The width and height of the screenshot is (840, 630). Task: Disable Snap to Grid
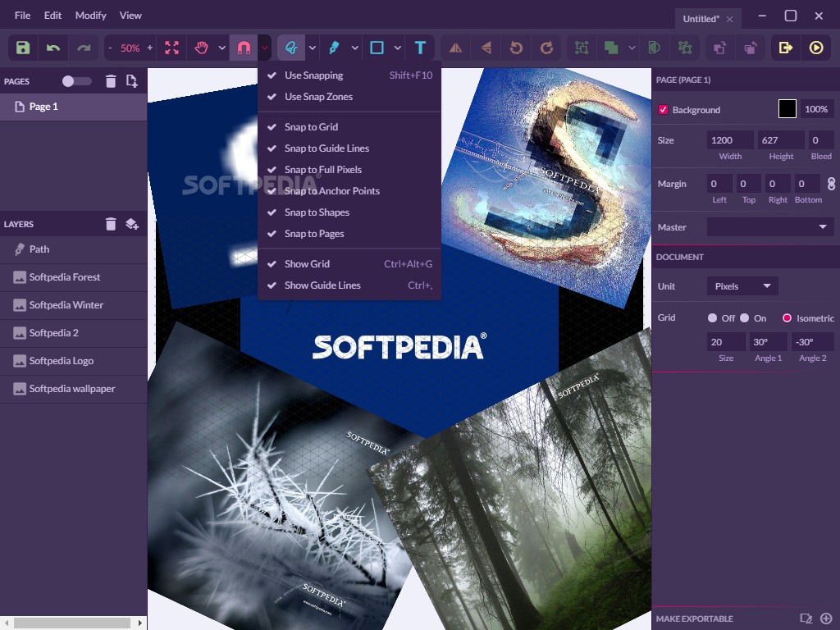pyautogui.click(x=349, y=126)
